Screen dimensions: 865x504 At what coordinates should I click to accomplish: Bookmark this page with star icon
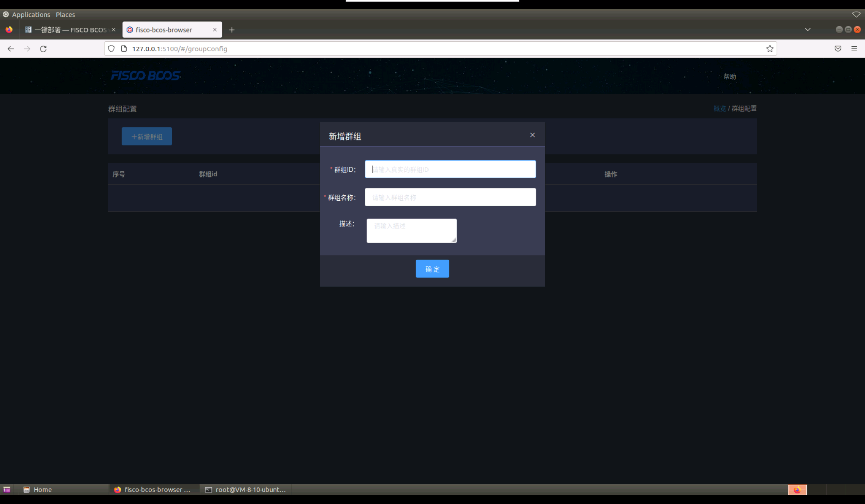770,49
